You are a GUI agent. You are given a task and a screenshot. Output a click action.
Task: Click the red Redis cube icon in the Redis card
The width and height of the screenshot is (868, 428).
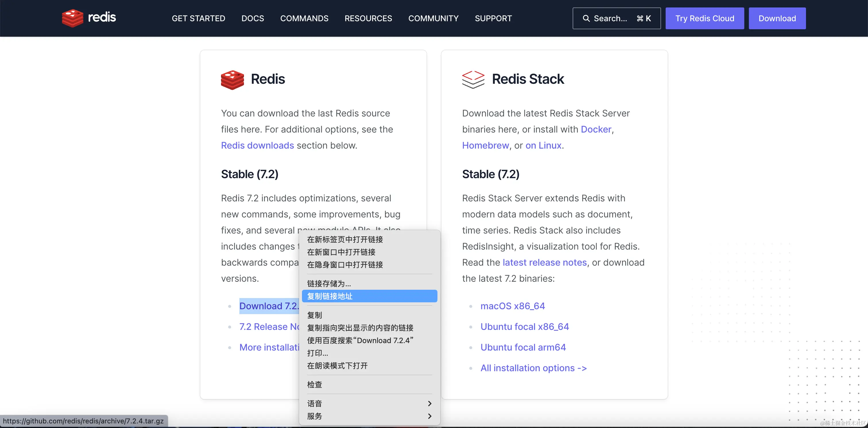(232, 80)
